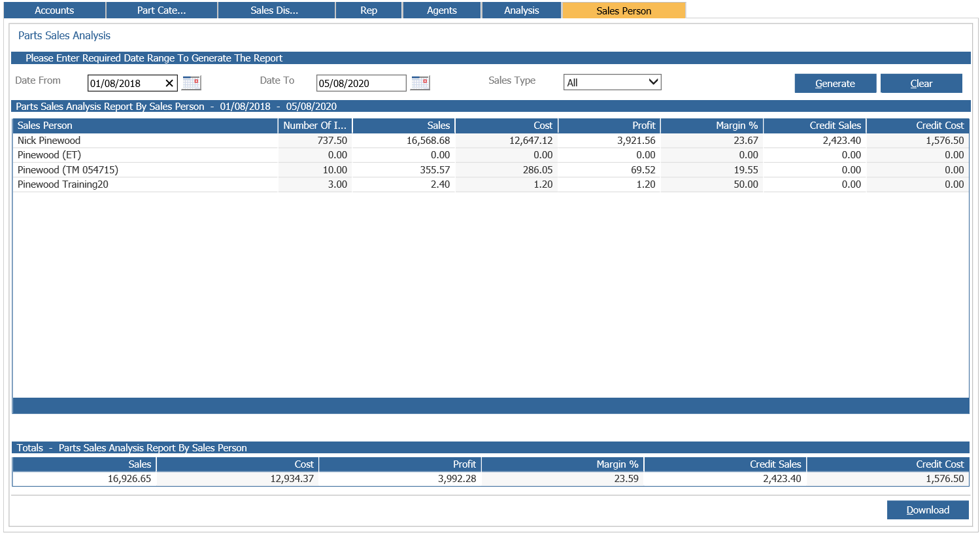Open the Date To calendar picker

[x=420, y=83]
